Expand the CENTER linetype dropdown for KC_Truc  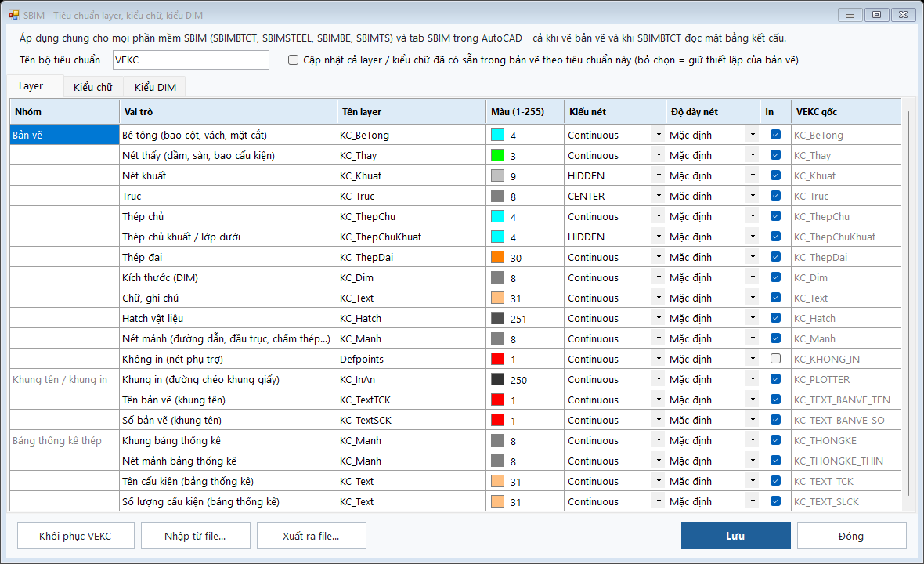[659, 197]
